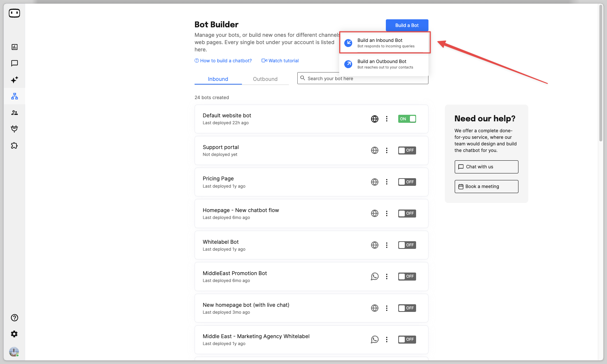Open the Watch tutorial link
Screen dimensions: 607x364
[280, 61]
